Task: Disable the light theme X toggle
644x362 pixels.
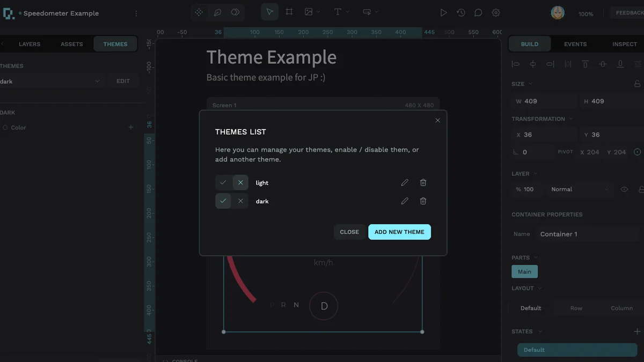Action: pos(240,183)
